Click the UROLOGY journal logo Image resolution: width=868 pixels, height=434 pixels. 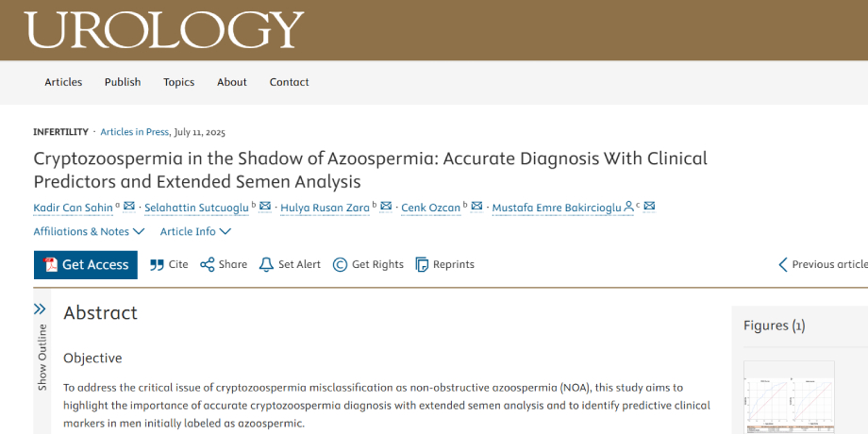tap(165, 29)
